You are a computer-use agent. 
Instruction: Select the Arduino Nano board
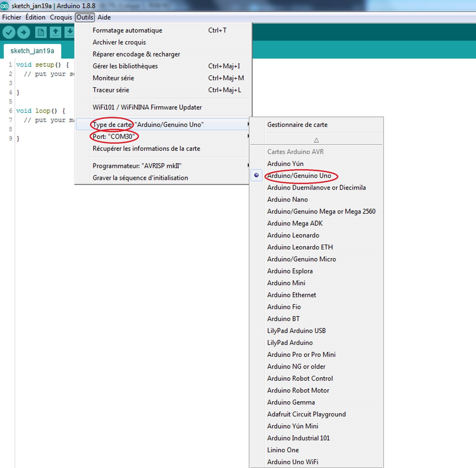click(x=316, y=199)
